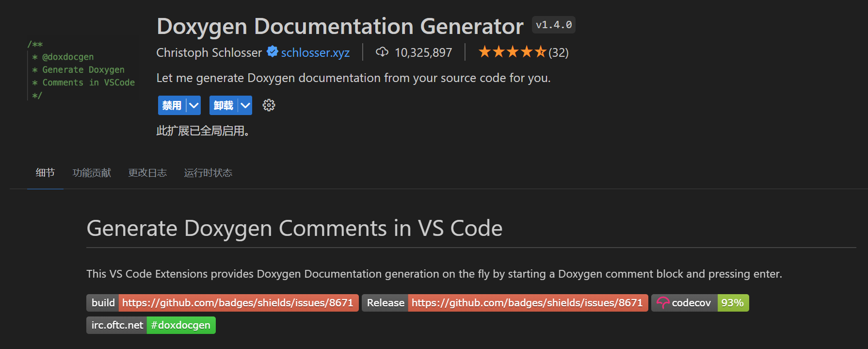The width and height of the screenshot is (868, 349).
Task: Open the schlosser.xyz publisher link
Action: tap(315, 52)
